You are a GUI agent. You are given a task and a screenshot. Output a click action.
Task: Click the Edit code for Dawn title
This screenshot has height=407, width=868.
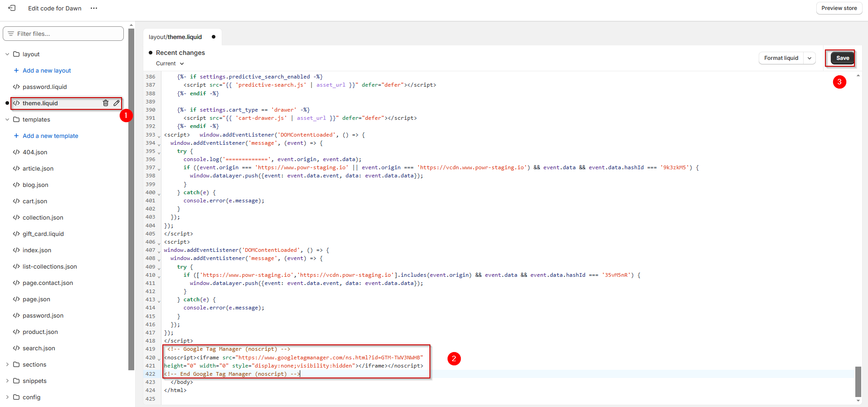coord(54,8)
